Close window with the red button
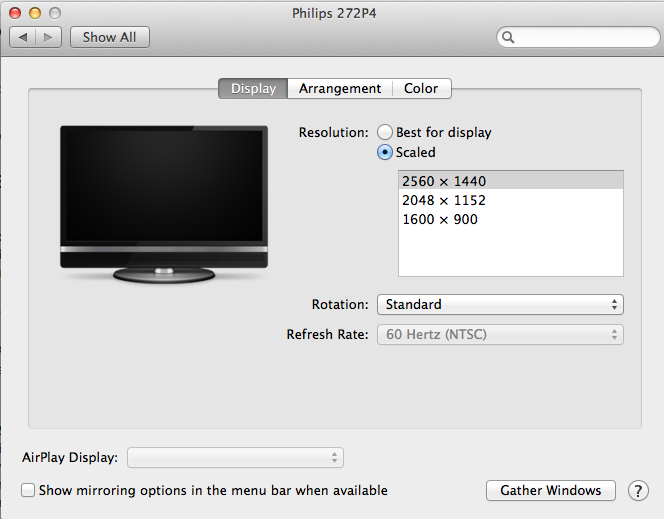This screenshot has width=664, height=519. [x=15, y=13]
